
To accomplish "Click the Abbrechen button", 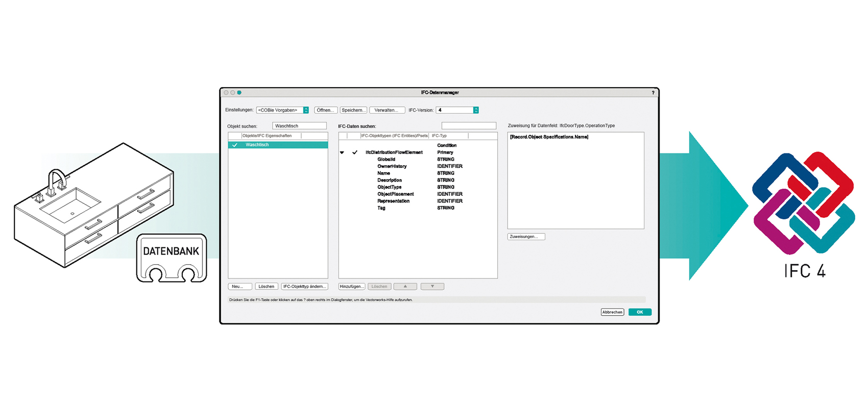I will point(612,312).
